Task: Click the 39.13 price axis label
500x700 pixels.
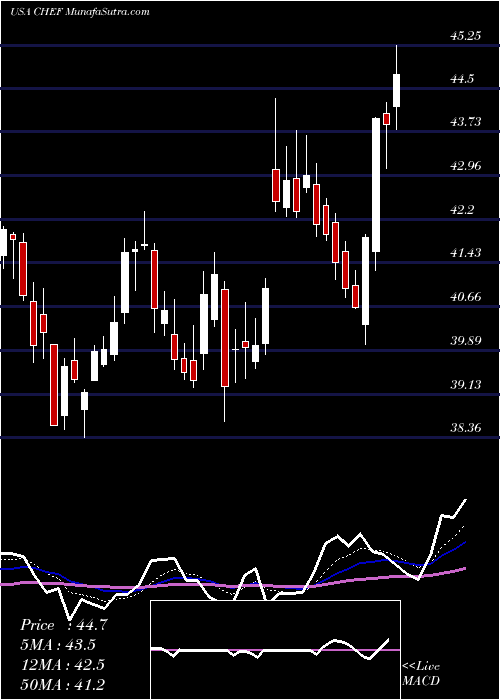Action: (466, 384)
